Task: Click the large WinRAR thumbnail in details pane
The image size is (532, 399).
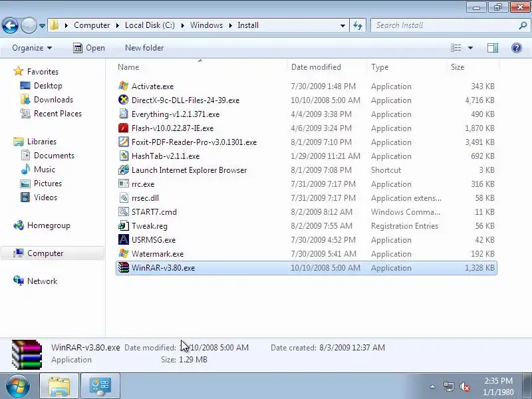Action: (27, 354)
